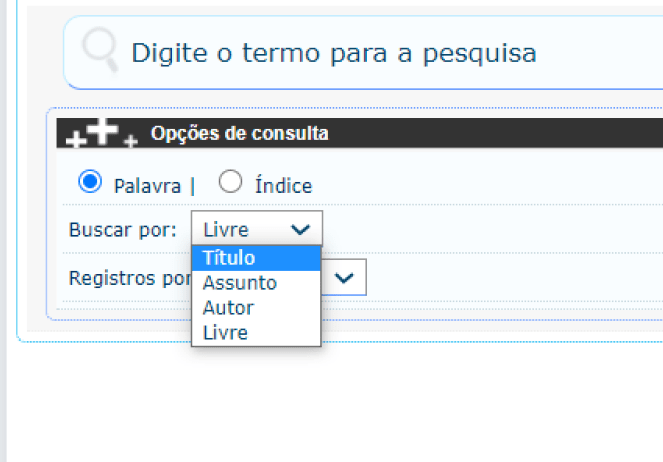Click the large plus icon in header
Screen dimensions: 663x462
pos(101,130)
